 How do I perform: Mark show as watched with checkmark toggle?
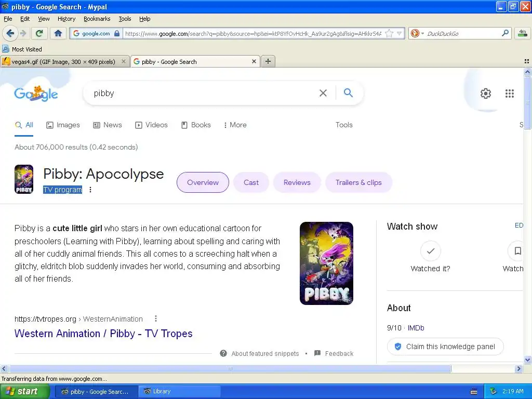pos(431,251)
